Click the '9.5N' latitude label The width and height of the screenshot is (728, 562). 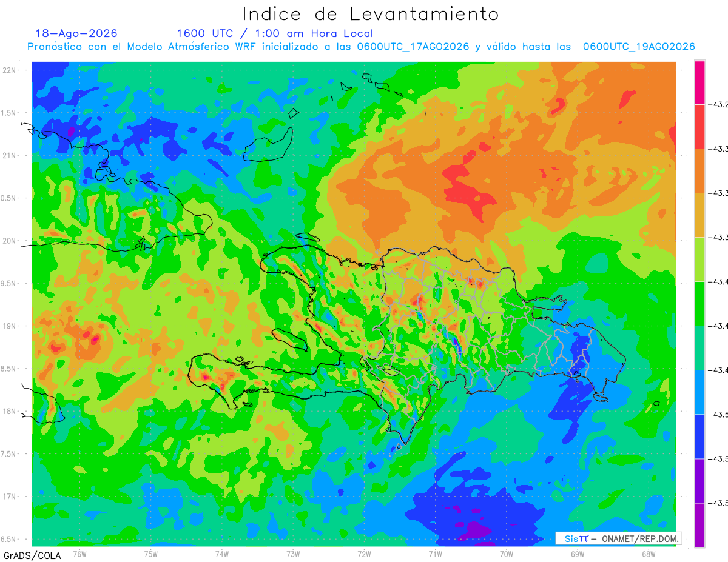[x=9, y=283]
